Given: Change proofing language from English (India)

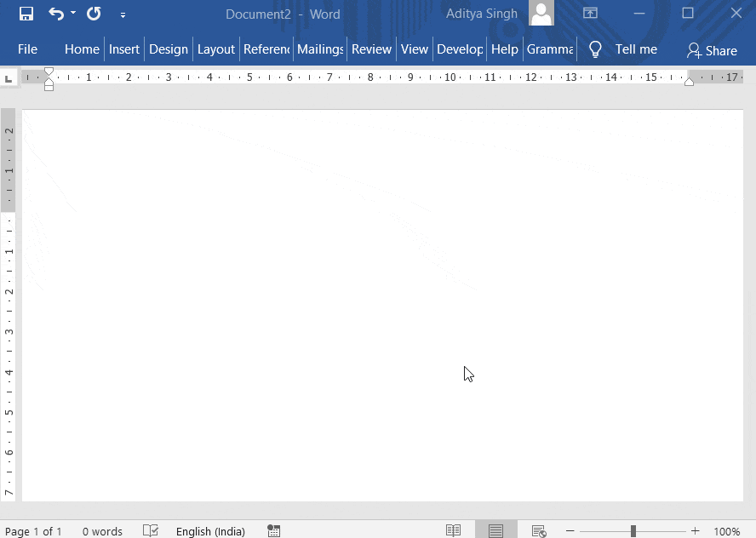Looking at the screenshot, I should point(210,530).
